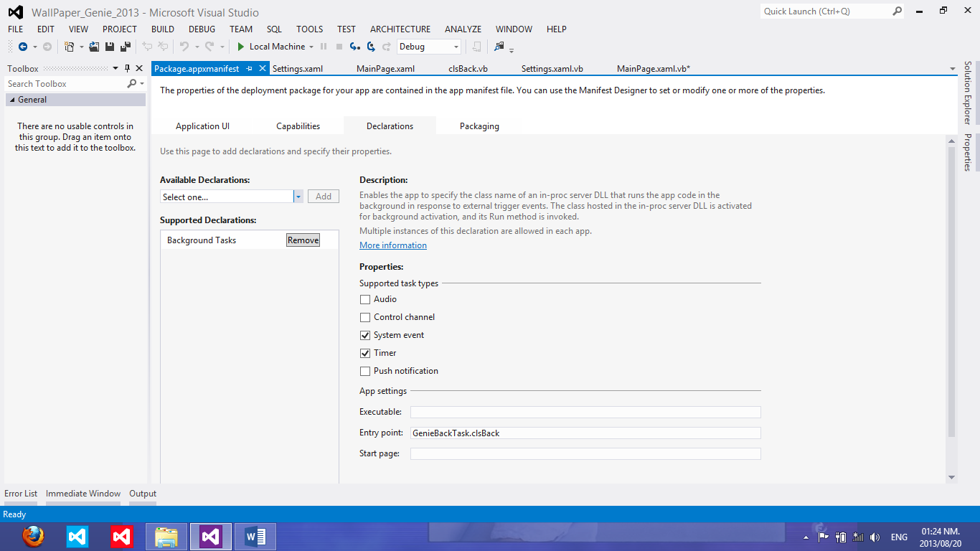Open the Toolbox window position dropdown arrow

click(x=116, y=69)
